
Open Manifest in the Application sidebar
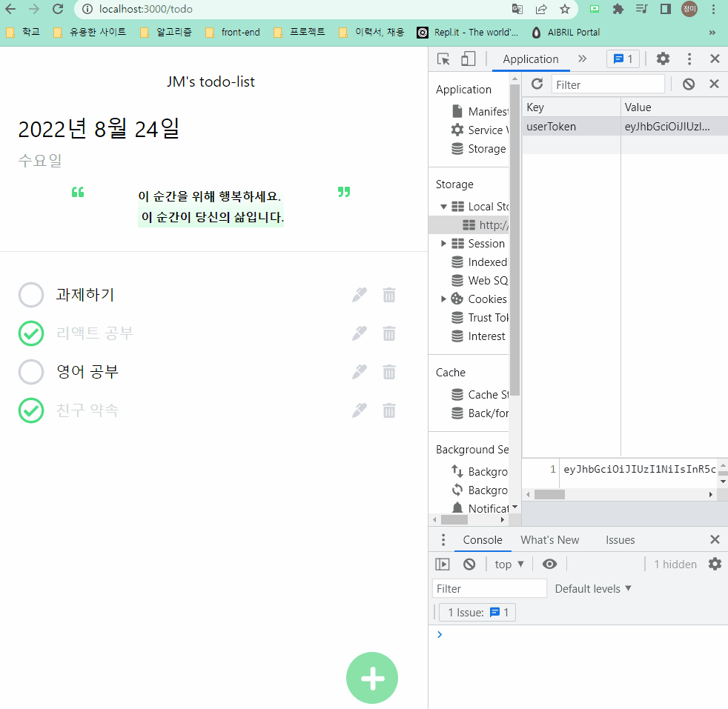[x=480, y=111]
